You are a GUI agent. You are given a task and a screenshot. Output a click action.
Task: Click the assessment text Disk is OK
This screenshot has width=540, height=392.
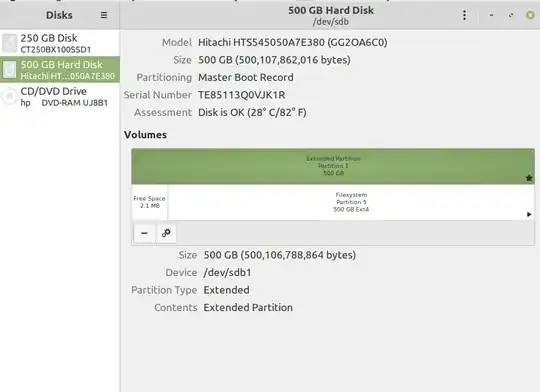coord(252,112)
